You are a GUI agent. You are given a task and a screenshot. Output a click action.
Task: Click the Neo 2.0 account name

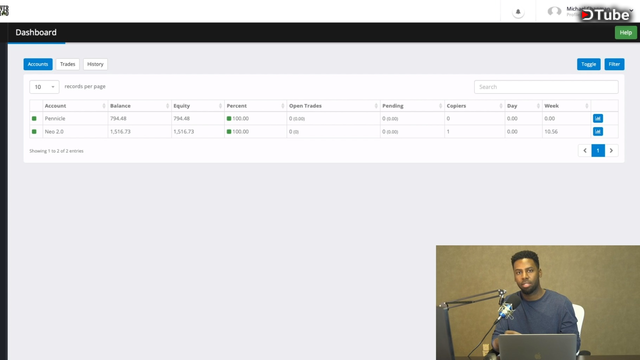pos(54,131)
